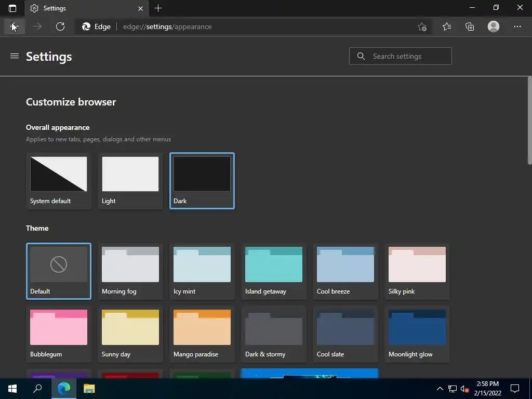Apply the Dark & stormy theme
The height and width of the screenshot is (399, 532).
pos(273,334)
